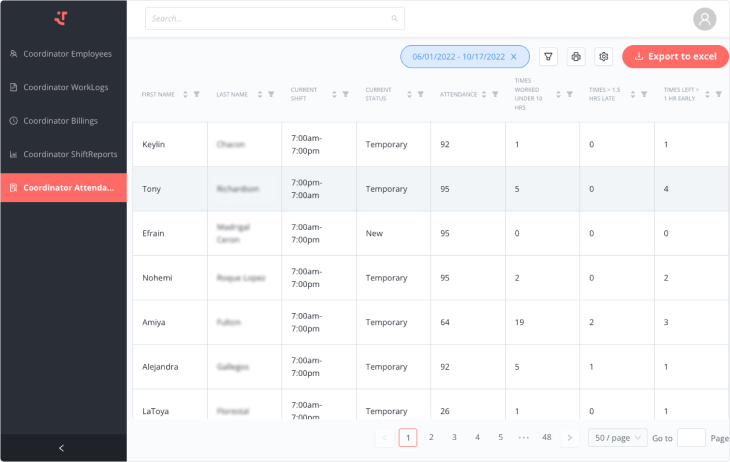
Task: Go to page 3
Action: pyautogui.click(x=454, y=437)
